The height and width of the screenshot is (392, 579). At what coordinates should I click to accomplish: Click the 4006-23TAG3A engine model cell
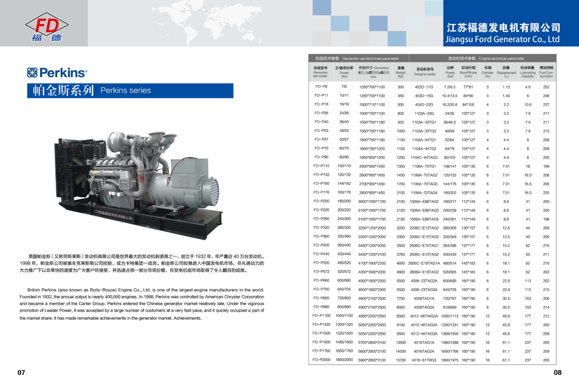coord(424,290)
